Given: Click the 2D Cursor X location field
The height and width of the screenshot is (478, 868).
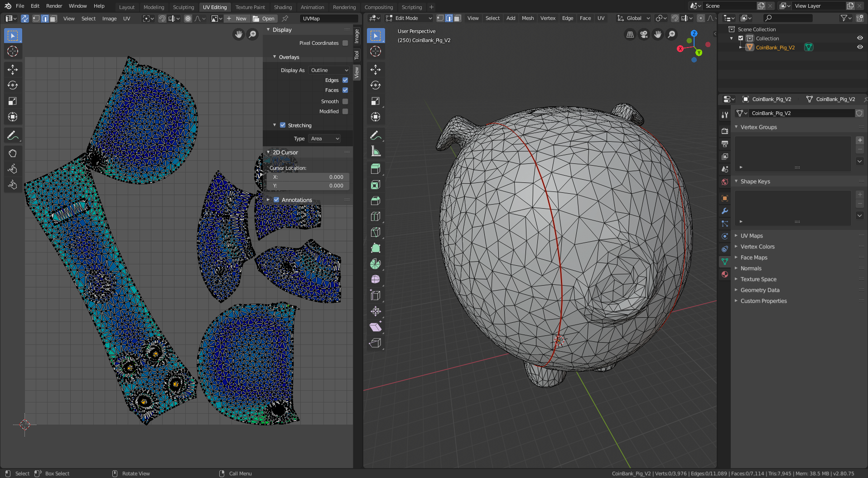Looking at the screenshot, I should click(308, 177).
